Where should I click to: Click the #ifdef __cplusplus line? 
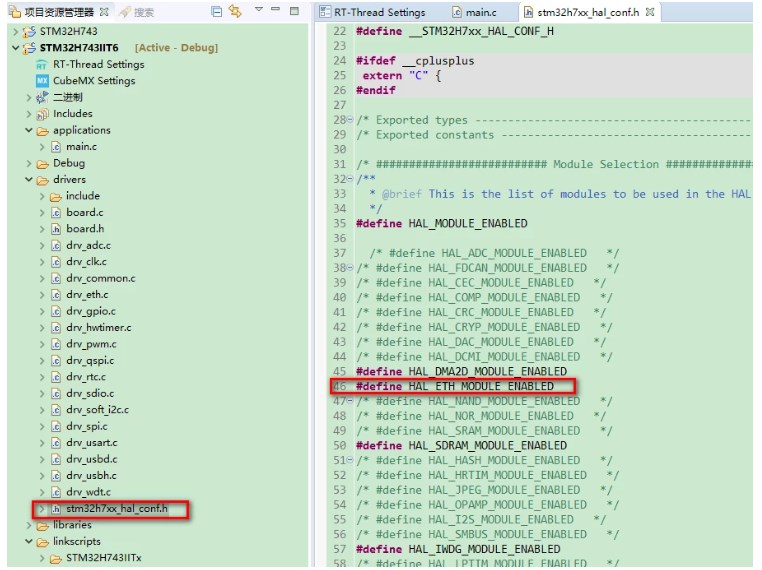click(415, 61)
